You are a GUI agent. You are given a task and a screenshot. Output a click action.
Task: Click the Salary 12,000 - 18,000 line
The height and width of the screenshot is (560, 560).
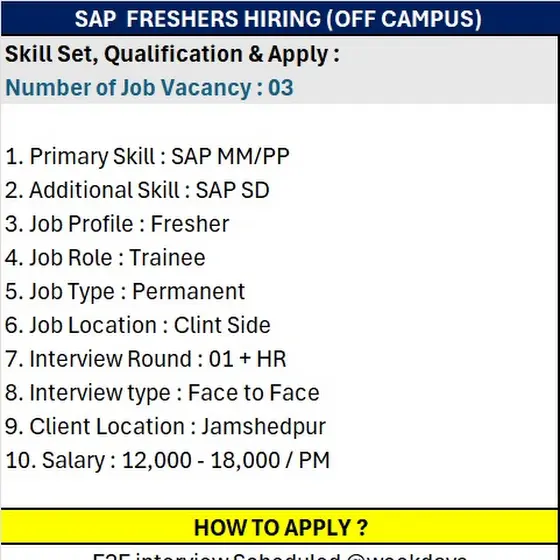click(x=168, y=460)
